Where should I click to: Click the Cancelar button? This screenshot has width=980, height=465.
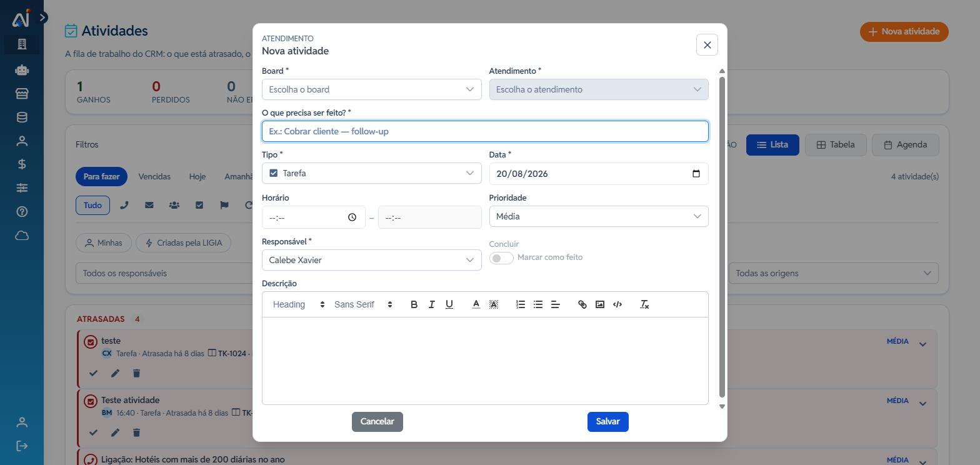377,422
